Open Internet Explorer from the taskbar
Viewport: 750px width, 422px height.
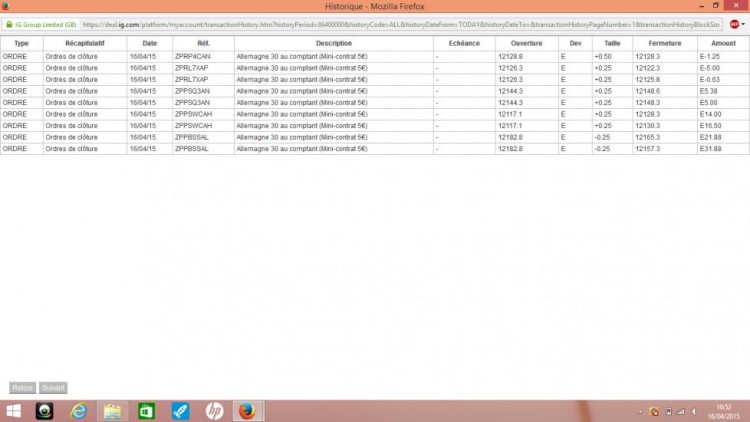coord(78,411)
